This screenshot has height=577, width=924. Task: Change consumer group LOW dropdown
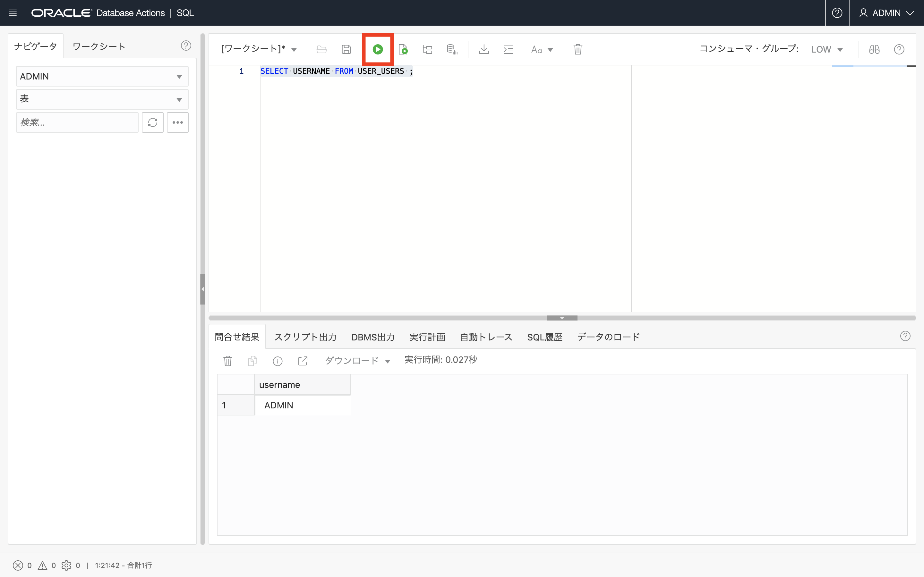click(827, 50)
